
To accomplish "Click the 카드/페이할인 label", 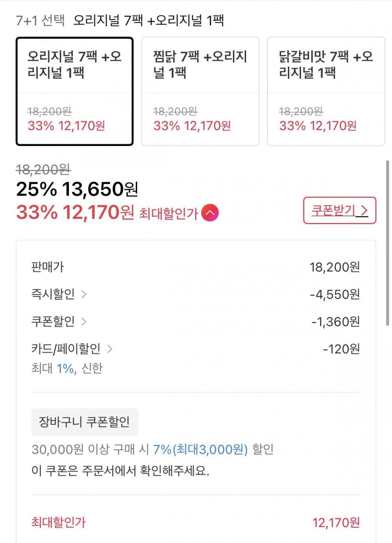I will coord(66,349).
